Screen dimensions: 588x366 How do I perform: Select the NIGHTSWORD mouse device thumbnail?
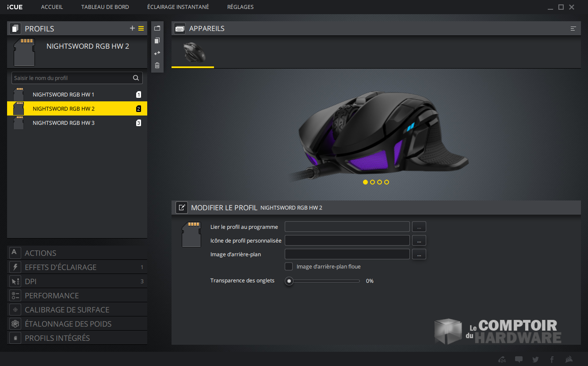[192, 53]
